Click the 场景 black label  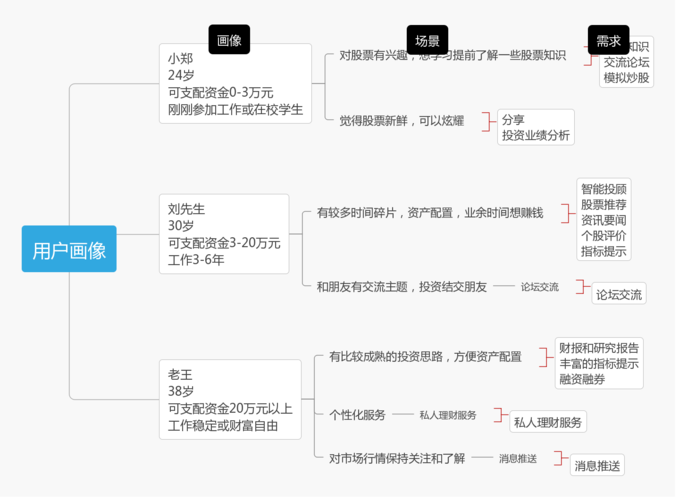point(427,40)
